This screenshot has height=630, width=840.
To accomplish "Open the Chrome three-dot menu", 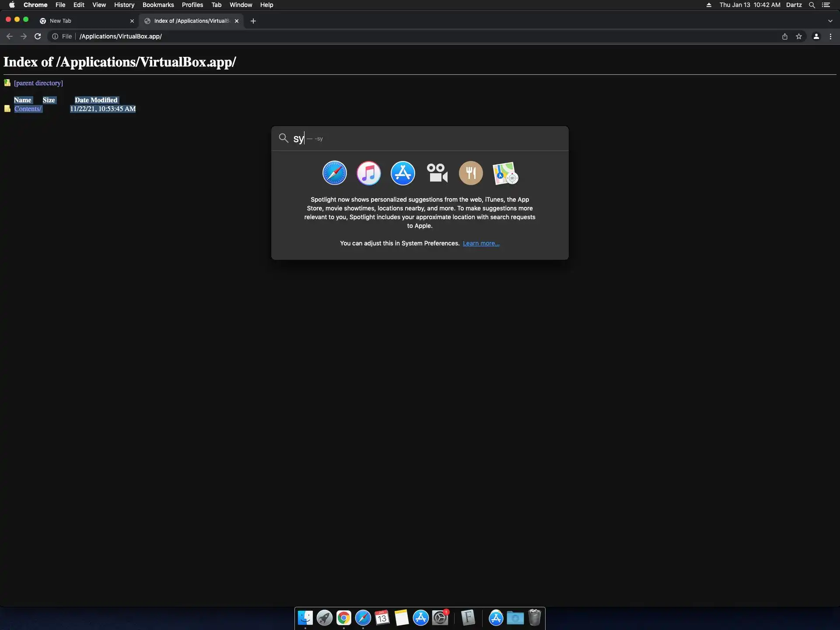I will click(x=830, y=36).
